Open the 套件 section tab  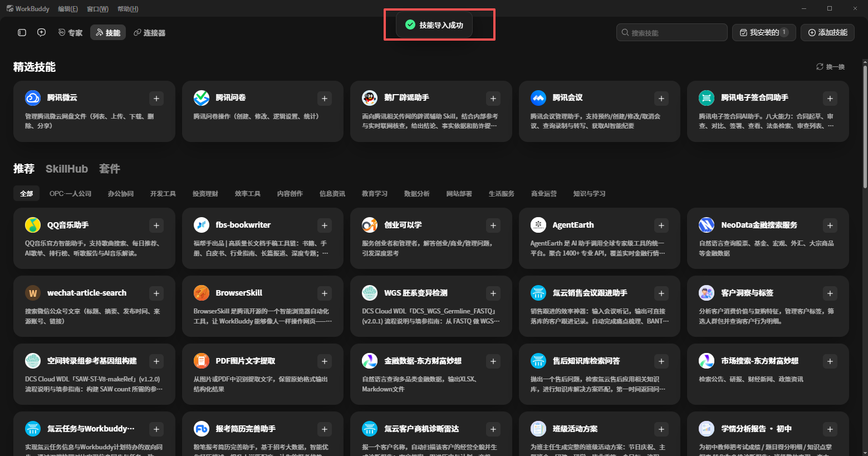(x=110, y=169)
